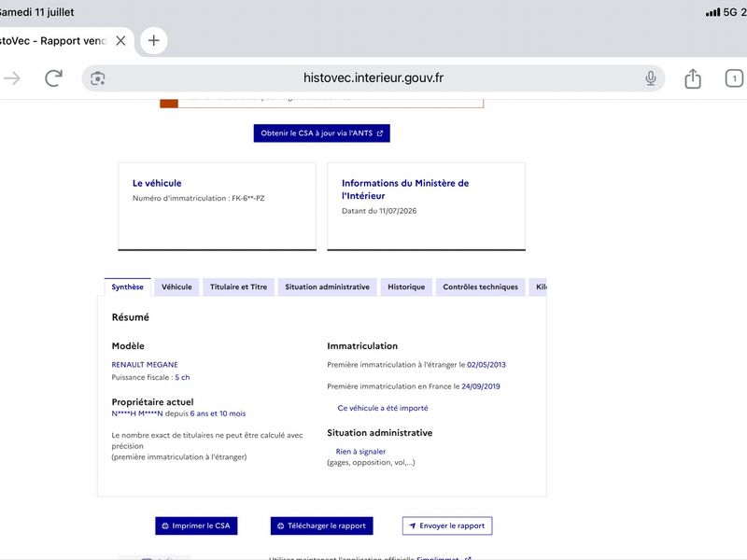Screen dimensions: 747x560
Task: Switch to Situation administrative tab
Action: (328, 287)
